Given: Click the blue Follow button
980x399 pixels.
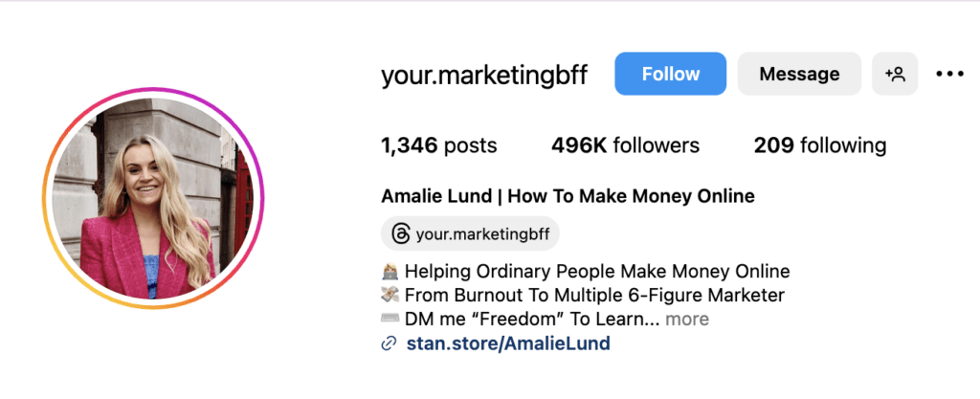Looking at the screenshot, I should coord(670,74).
